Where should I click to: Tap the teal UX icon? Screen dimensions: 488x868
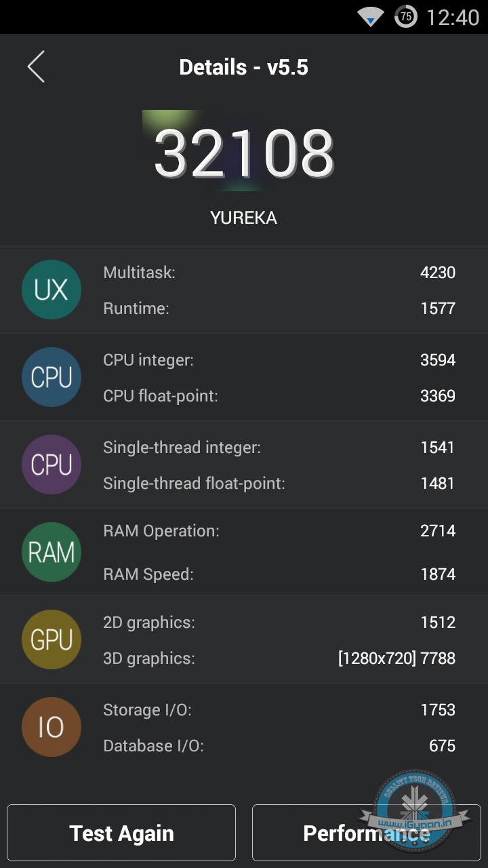(x=52, y=290)
